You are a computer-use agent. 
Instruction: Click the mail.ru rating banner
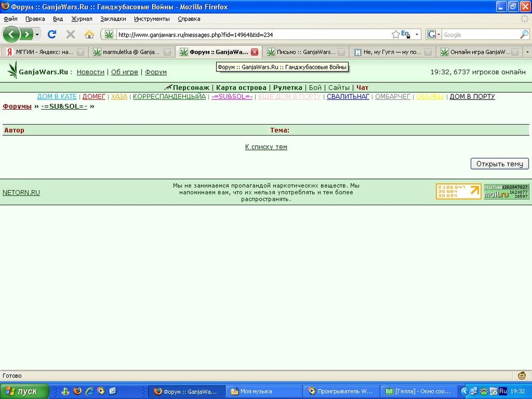pyautogui.click(x=506, y=191)
